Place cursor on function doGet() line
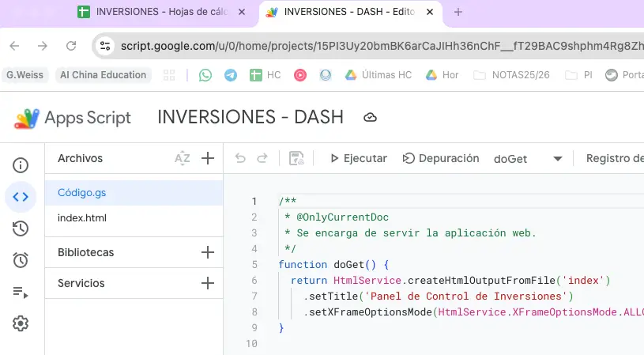This screenshot has height=355, width=644. (333, 265)
